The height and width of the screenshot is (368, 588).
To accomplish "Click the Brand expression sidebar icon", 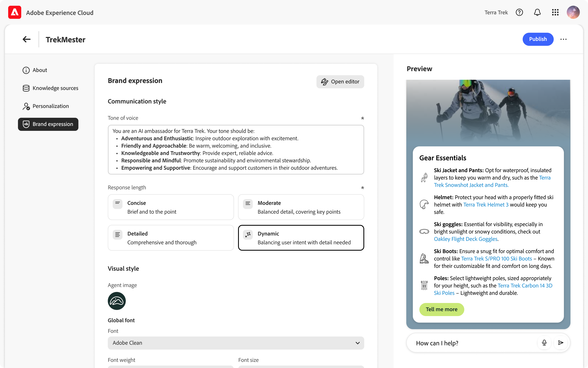I will pyautogui.click(x=26, y=124).
